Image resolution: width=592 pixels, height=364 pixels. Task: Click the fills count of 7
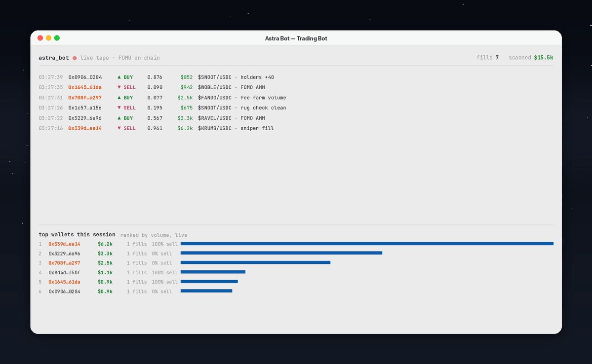tap(497, 57)
